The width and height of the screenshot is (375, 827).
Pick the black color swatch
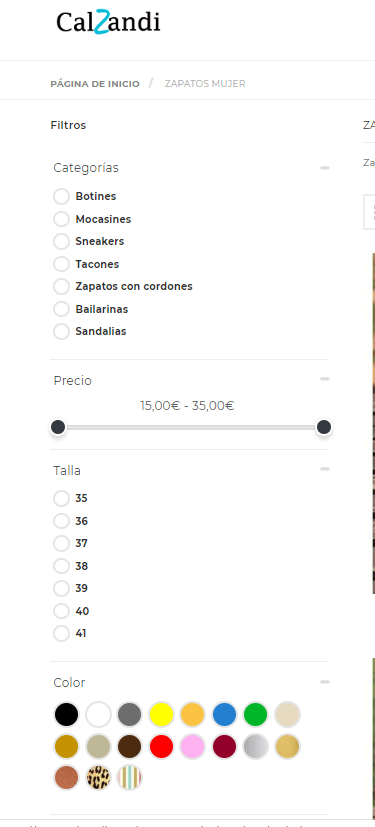point(66,715)
